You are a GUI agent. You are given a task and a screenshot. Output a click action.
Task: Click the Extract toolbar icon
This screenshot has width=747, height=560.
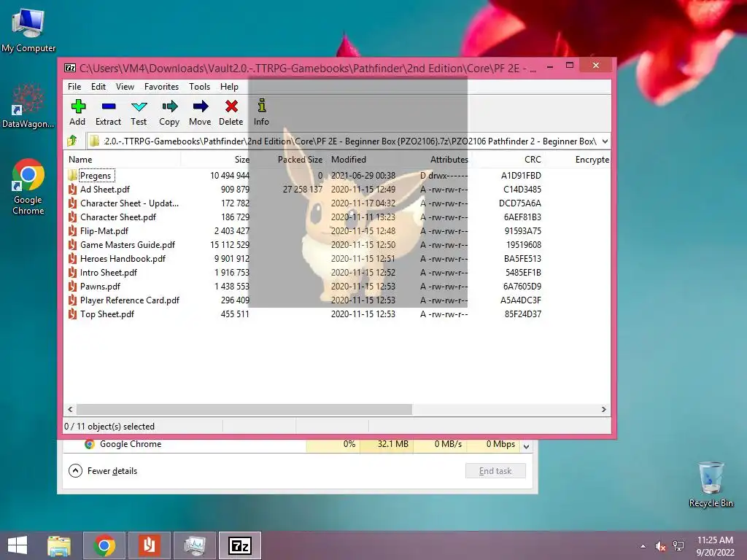109,106
